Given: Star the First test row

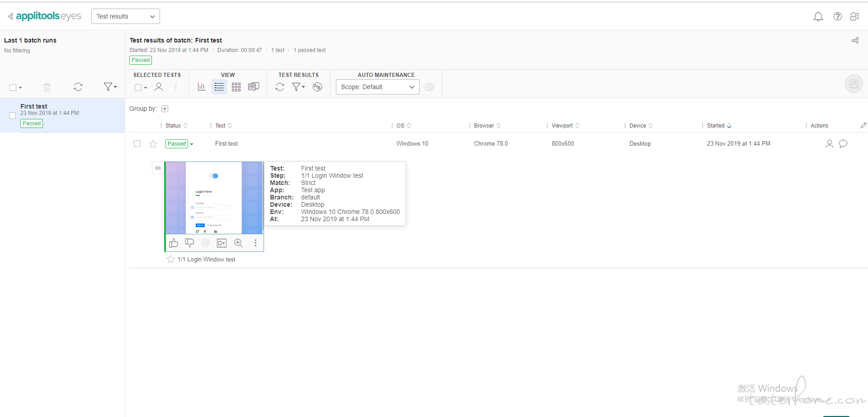Looking at the screenshot, I should 153,144.
